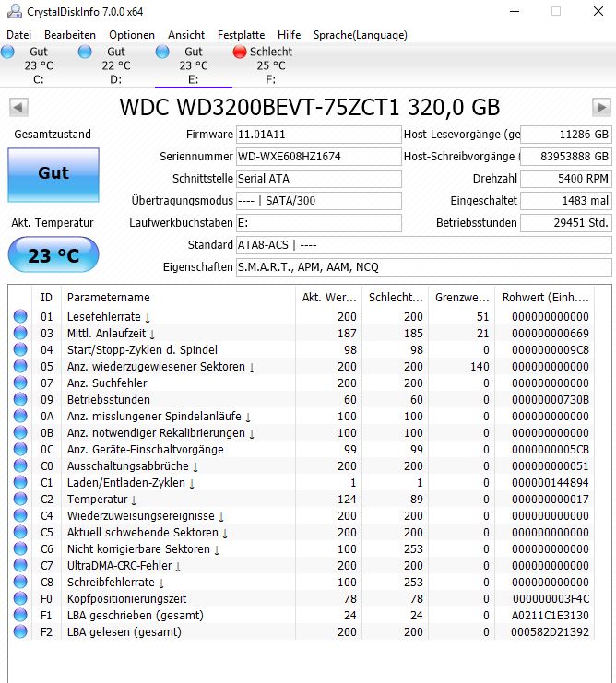Click status icon of Laden/Entladen-Zyklen row

[20, 482]
